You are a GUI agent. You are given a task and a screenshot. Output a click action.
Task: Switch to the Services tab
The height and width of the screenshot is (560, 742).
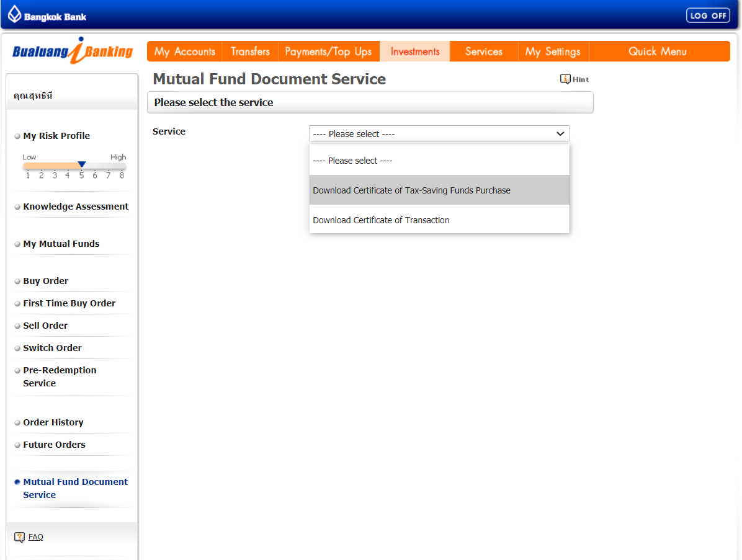[x=483, y=51]
